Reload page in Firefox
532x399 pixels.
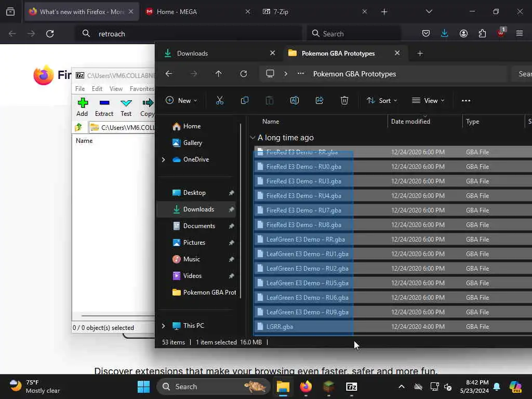click(50, 34)
